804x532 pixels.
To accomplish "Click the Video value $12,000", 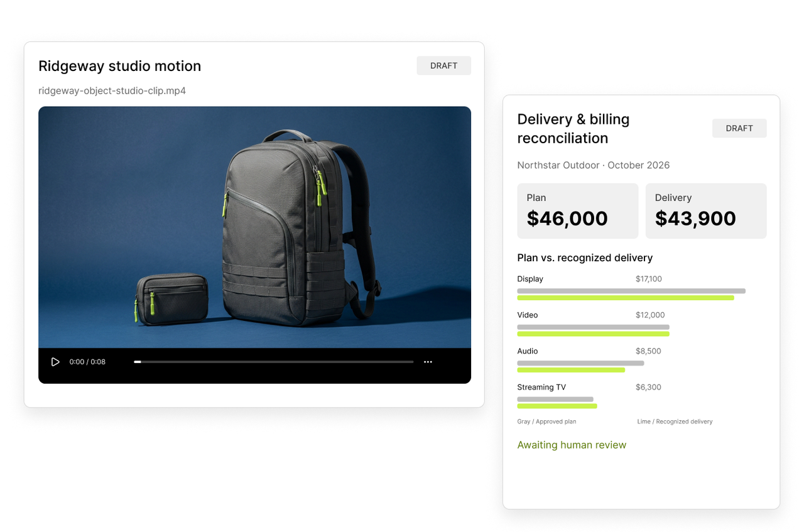I will coord(650,315).
